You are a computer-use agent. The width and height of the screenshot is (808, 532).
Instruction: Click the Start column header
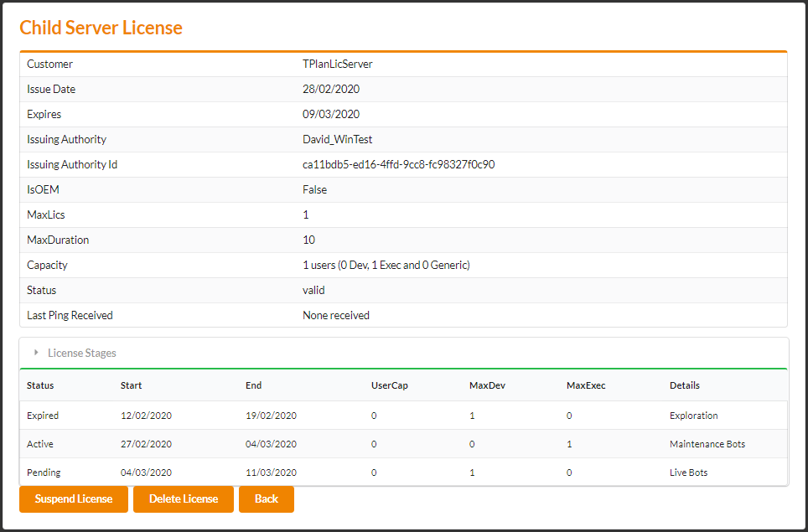tap(131, 385)
